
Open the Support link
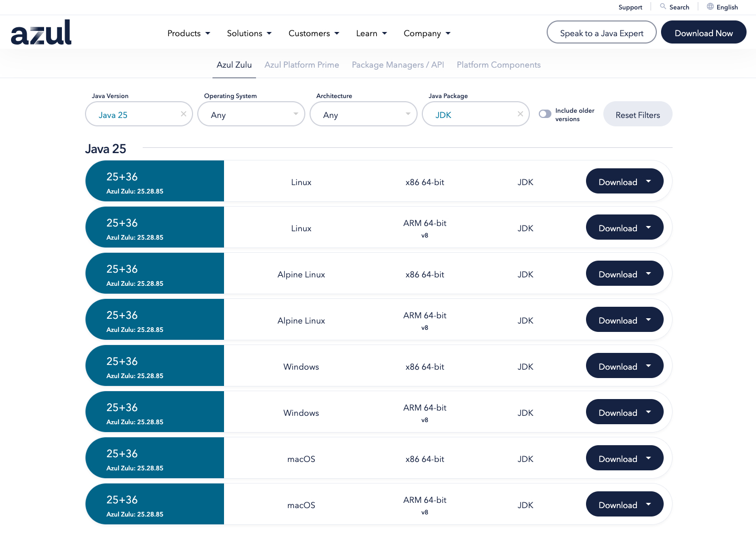pos(630,7)
